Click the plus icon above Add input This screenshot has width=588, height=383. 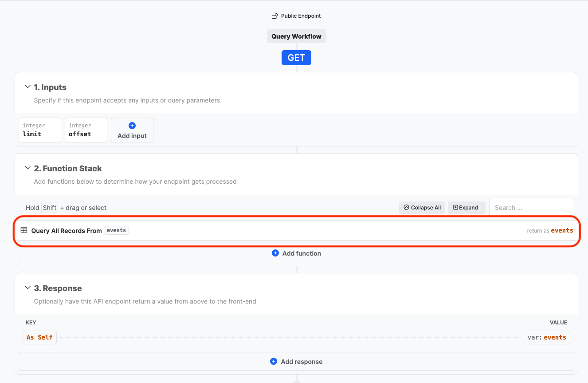[x=132, y=126]
